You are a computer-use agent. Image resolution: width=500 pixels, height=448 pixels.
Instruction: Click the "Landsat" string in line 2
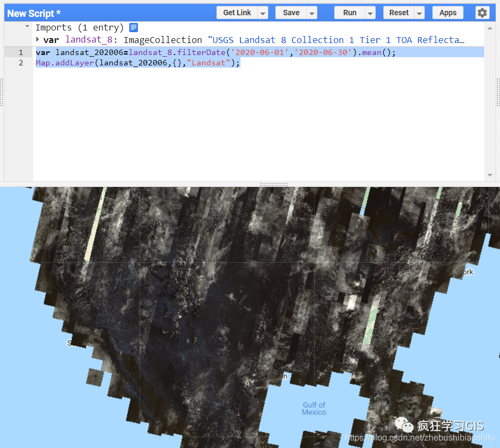coord(208,63)
